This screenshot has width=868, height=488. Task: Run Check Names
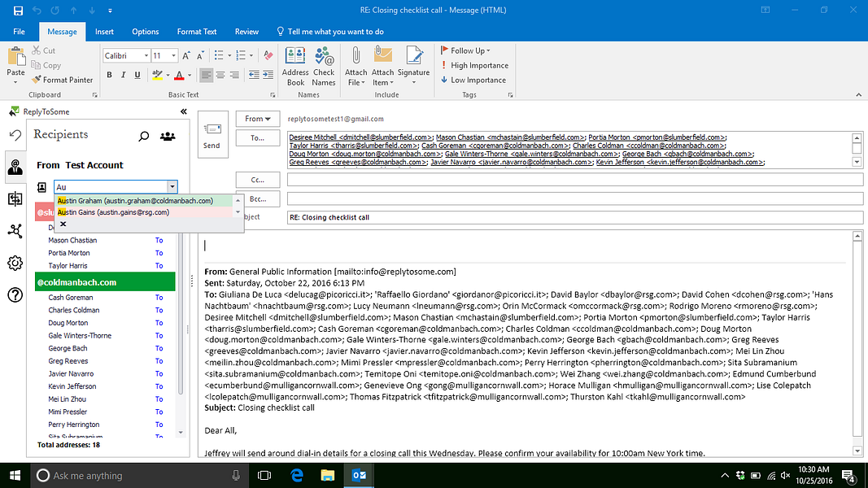click(x=324, y=66)
